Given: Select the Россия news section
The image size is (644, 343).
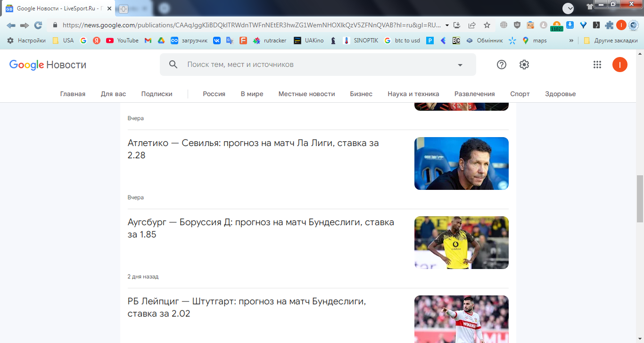Looking at the screenshot, I should [x=214, y=94].
